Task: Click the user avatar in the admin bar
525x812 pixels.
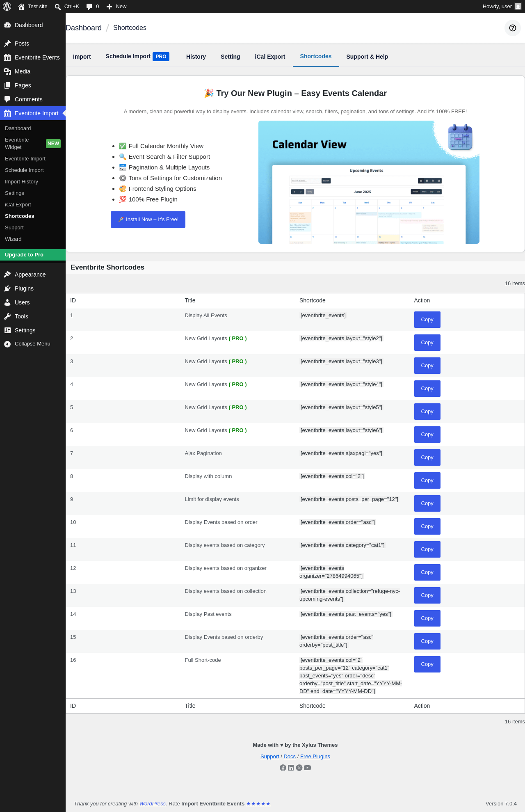Action: coord(518,7)
